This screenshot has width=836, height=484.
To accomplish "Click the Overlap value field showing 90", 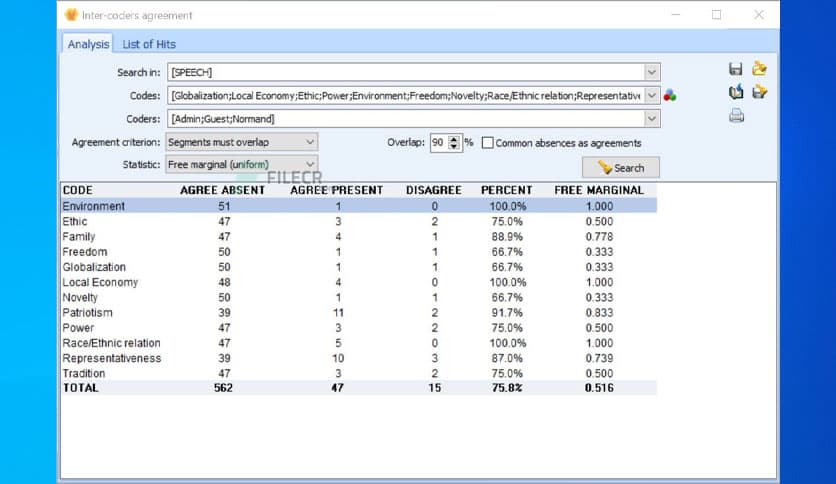I will click(439, 143).
